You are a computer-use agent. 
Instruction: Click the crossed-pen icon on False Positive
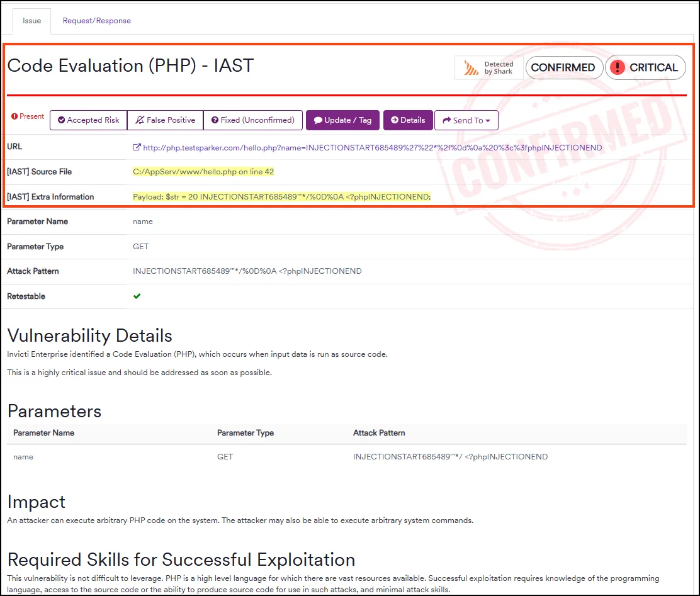pyautogui.click(x=140, y=120)
